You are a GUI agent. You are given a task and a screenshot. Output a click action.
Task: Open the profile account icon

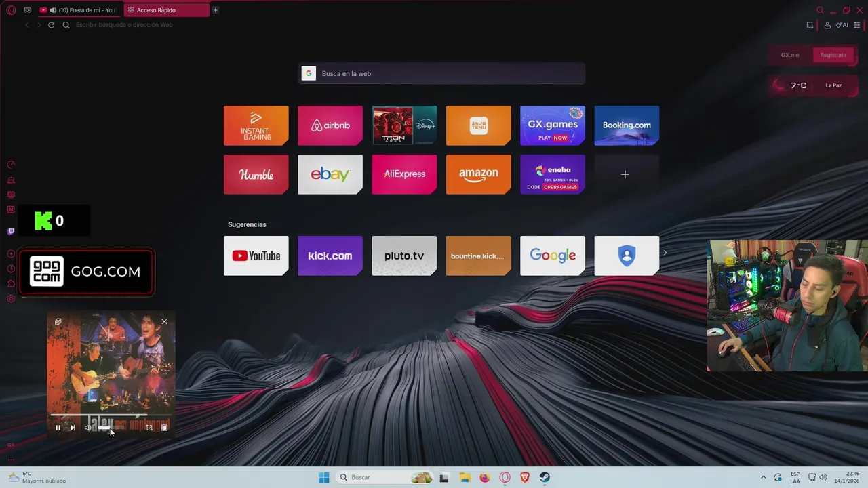pos(827,25)
